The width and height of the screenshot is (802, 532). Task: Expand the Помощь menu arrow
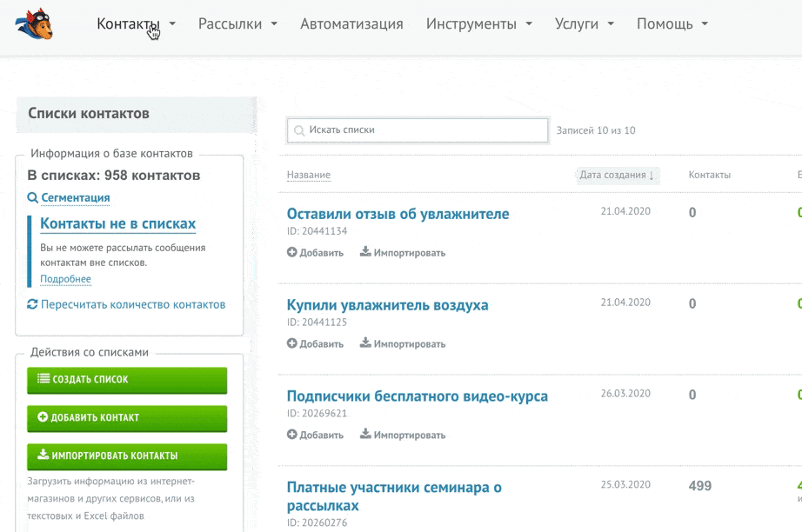tap(705, 23)
